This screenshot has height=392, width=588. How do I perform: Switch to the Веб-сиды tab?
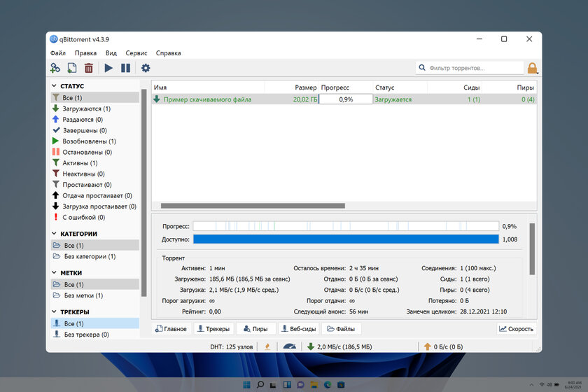click(x=299, y=328)
